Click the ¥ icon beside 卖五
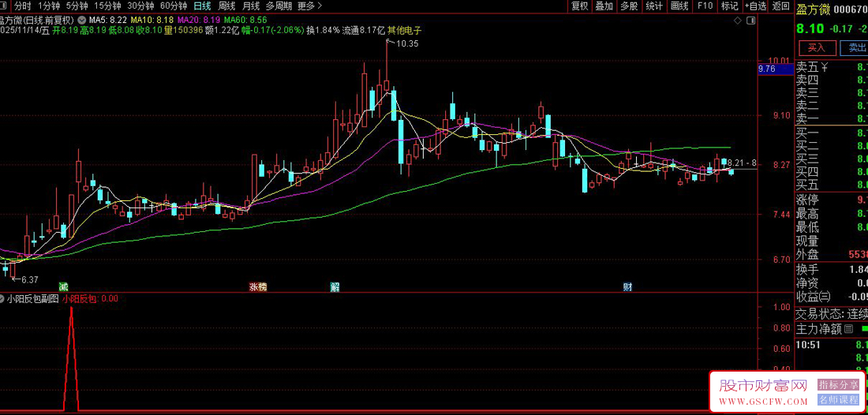868x415 pixels. click(825, 67)
